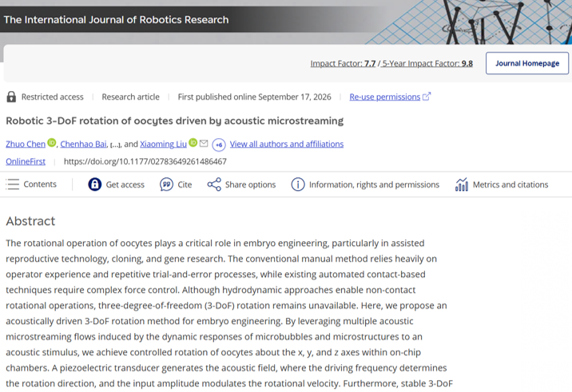Click the Metrics bar-chart icon
This screenshot has width=572, height=392.
(x=462, y=184)
